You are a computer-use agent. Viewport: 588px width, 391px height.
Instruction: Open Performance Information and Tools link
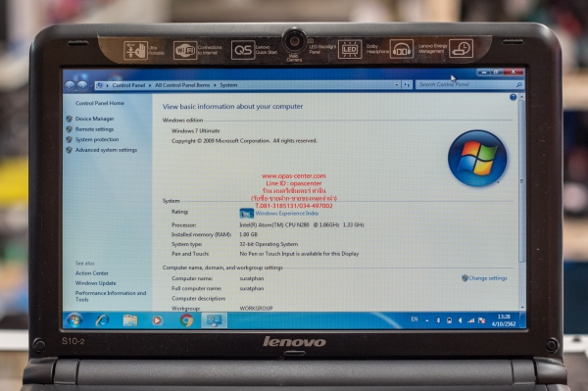coord(111,296)
